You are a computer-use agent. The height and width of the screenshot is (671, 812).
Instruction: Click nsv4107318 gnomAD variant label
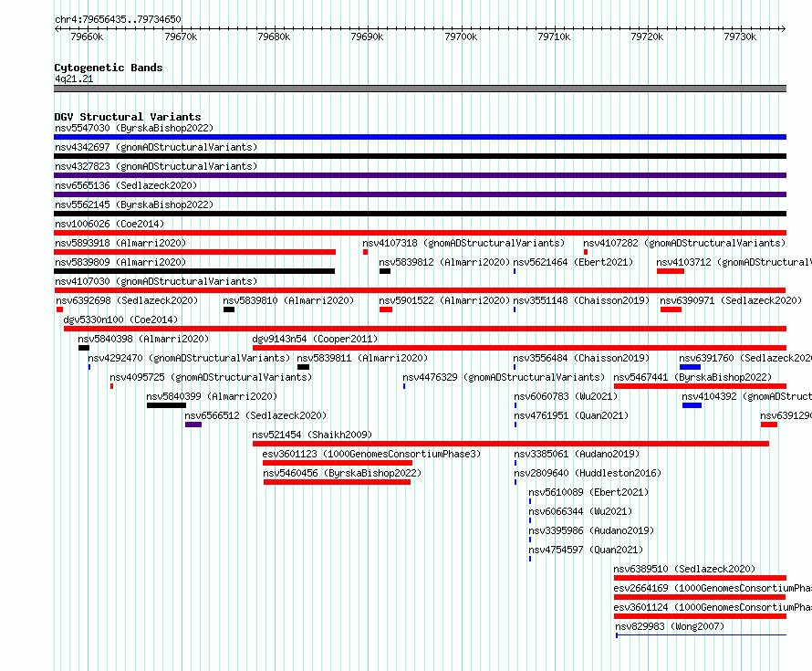[x=463, y=243]
